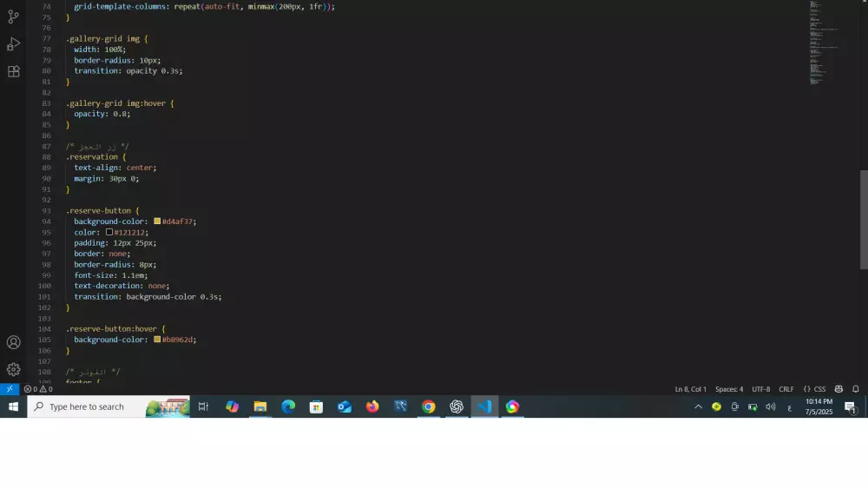The image size is (868, 489).
Task: Open the Copilot status icon
Action: click(x=838, y=389)
